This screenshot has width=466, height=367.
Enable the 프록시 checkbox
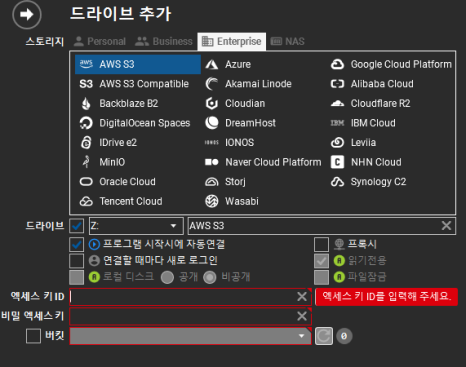pos(321,244)
